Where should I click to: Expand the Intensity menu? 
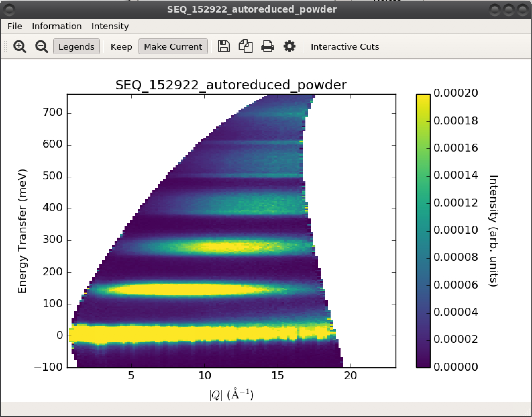point(110,26)
